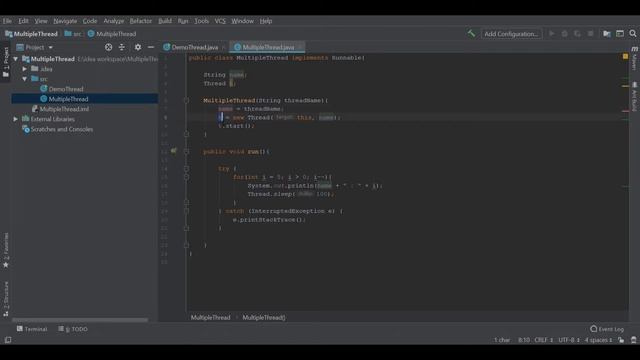Image resolution: width=640 pixels, height=360 pixels.
Task: Click the MultipleThread() breadcrumb below the editor
Action: click(264, 318)
